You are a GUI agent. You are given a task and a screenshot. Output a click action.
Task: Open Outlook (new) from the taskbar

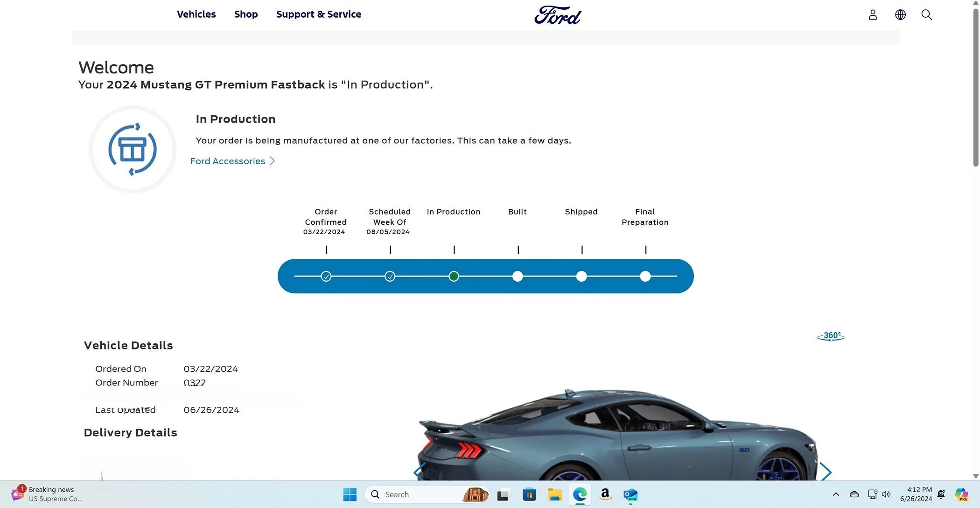(x=630, y=494)
